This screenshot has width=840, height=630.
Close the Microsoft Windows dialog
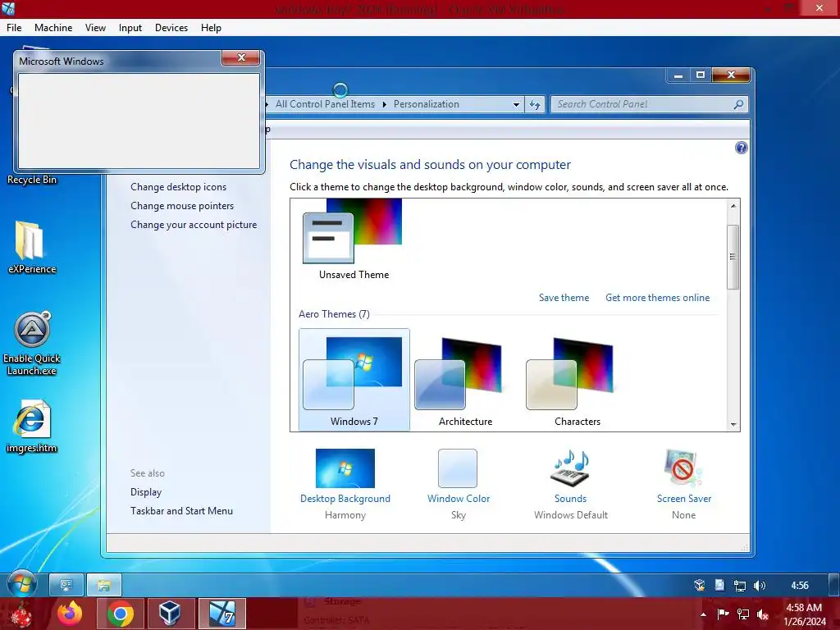(241, 57)
